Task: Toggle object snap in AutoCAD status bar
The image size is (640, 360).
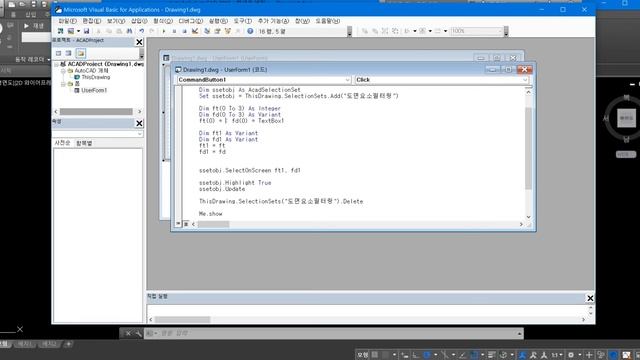Action: pyautogui.click(x=474, y=355)
